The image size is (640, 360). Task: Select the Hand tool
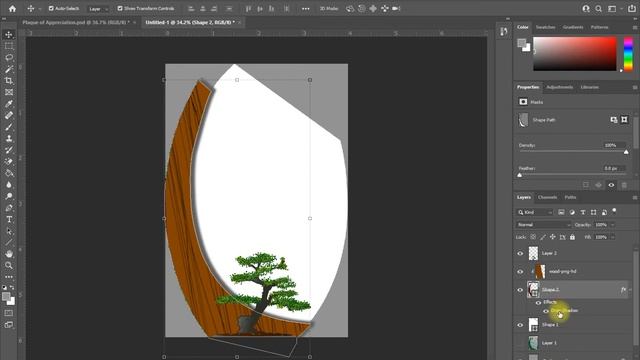click(9, 254)
